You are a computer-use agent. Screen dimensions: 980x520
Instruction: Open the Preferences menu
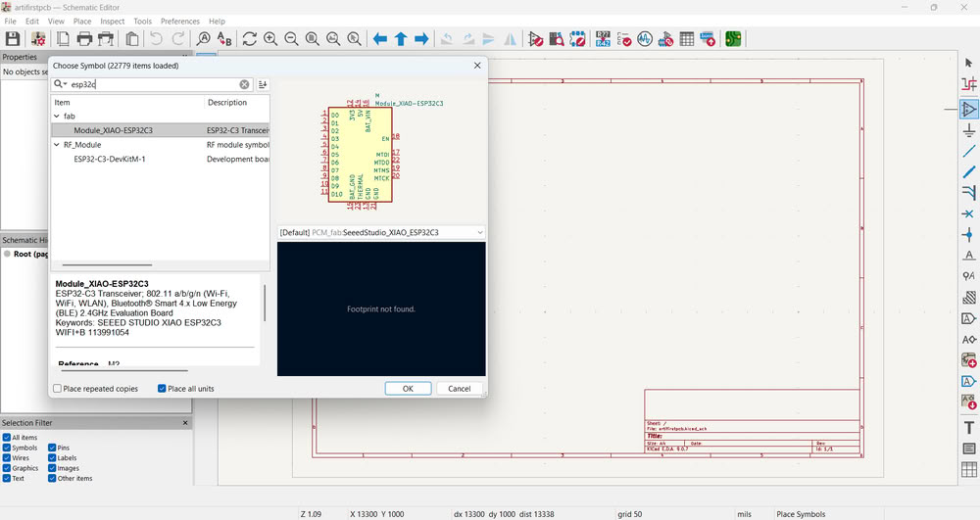(x=180, y=22)
